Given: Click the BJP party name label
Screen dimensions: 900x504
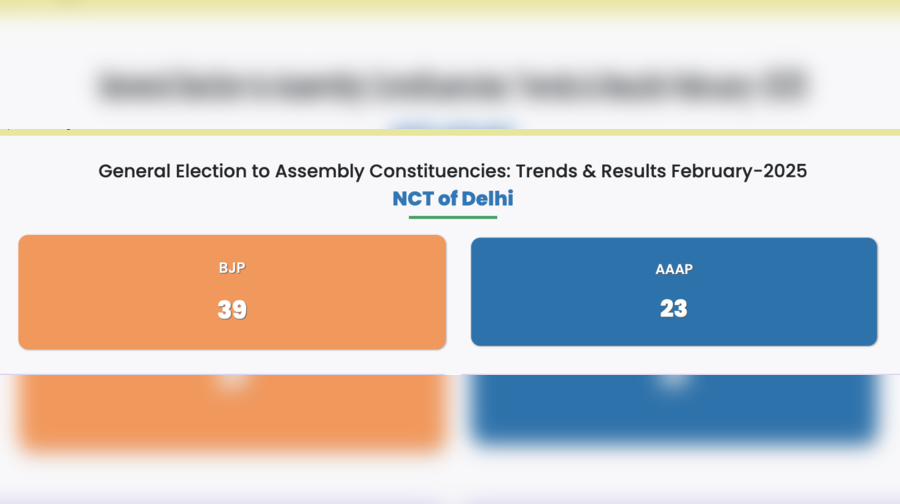Looking at the screenshot, I should [232, 268].
